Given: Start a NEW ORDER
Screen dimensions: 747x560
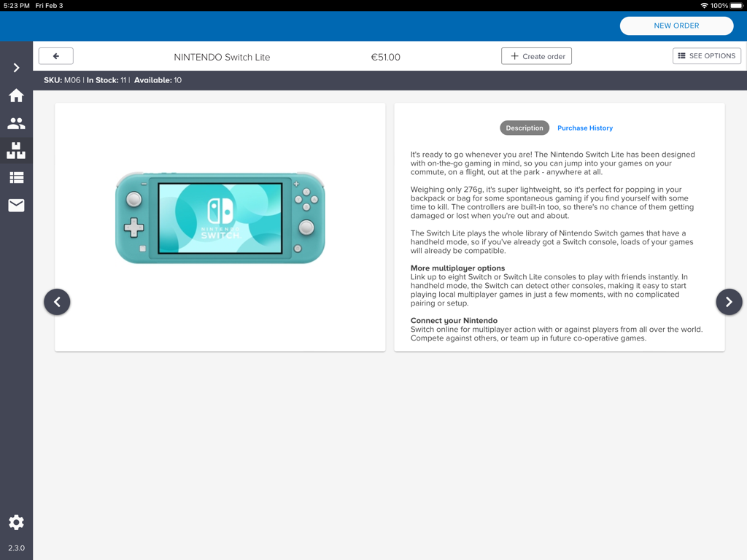Looking at the screenshot, I should pyautogui.click(x=676, y=26).
